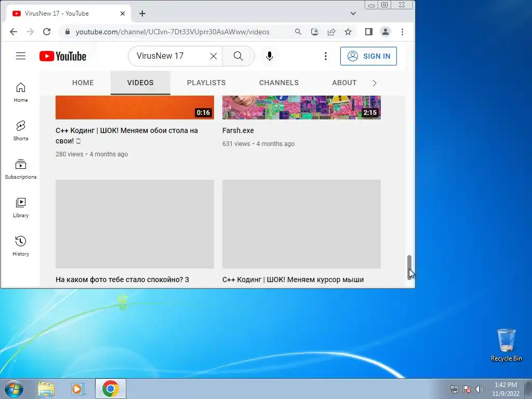Viewport: 532px width, 399px height.
Task: Click 'На каком фото тебе стало спокойно? 3'
Action: (122, 280)
